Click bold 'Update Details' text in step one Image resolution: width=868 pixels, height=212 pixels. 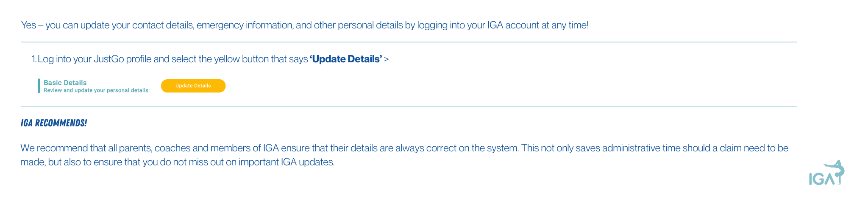pyautogui.click(x=346, y=59)
